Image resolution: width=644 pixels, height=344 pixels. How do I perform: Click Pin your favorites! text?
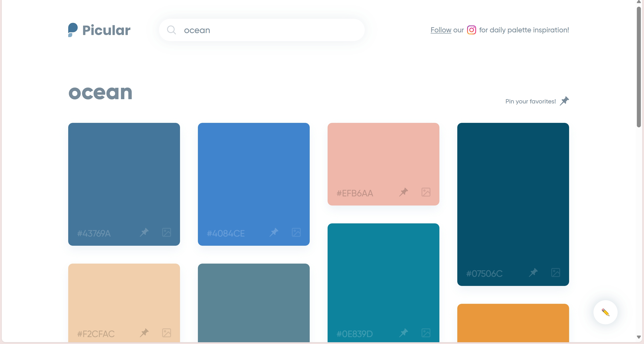(530, 101)
